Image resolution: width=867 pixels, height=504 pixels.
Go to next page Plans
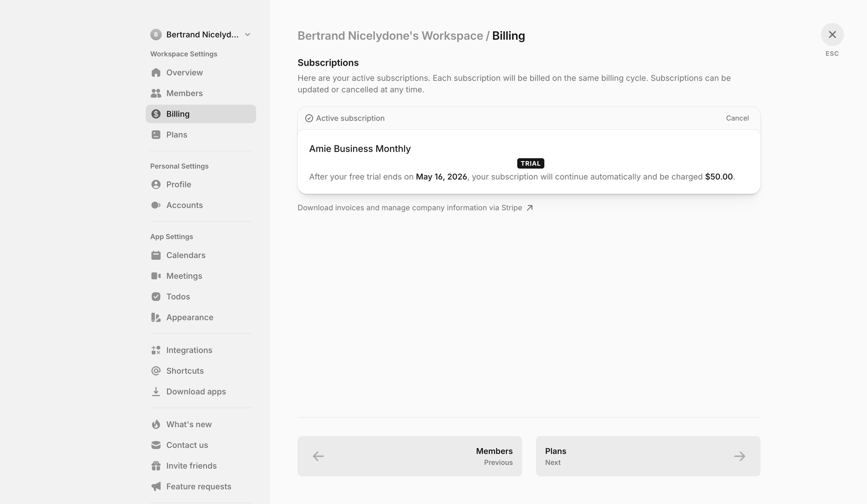pos(648,456)
